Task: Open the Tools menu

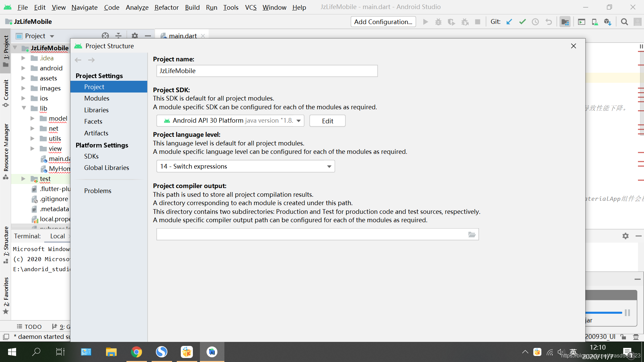Action: point(231,7)
